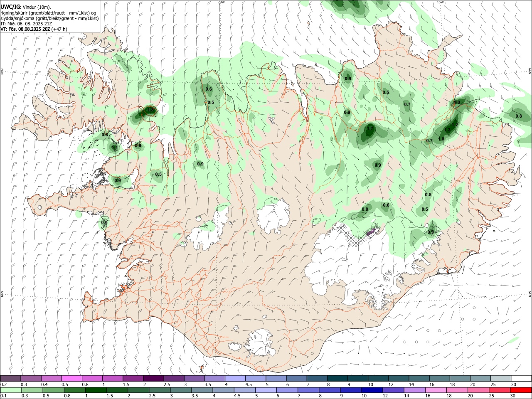Click the dark teal 8–9 swatch in the upper legend row

click(x=337, y=379)
